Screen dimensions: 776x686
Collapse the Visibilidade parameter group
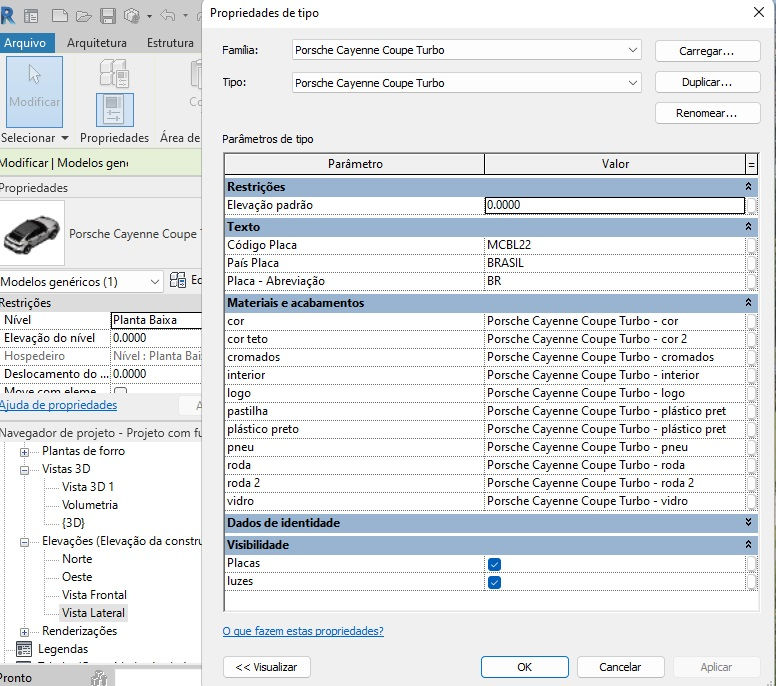point(748,544)
